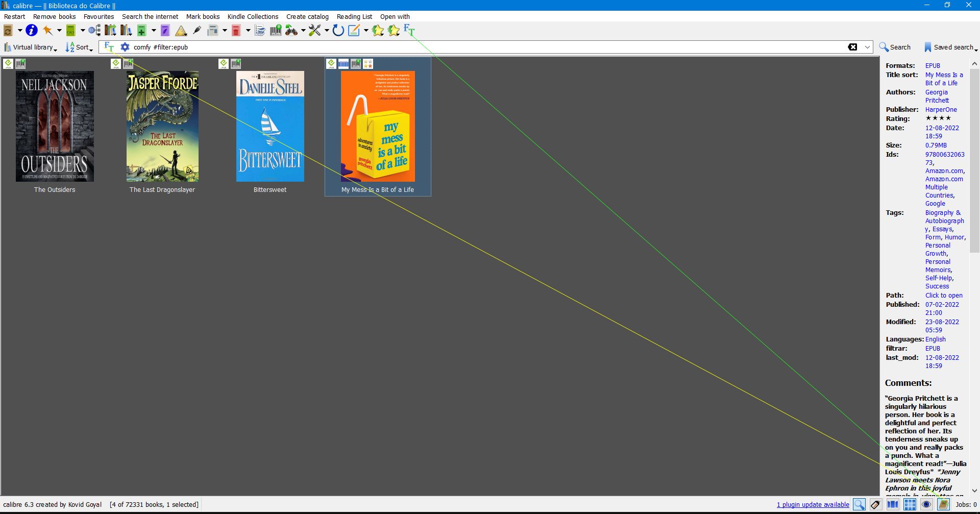Click the Humor tag link
Image resolution: width=980 pixels, height=514 pixels.
pos(954,237)
